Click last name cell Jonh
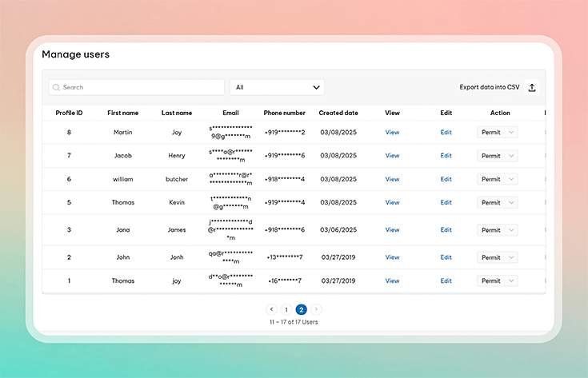 [x=177, y=257]
